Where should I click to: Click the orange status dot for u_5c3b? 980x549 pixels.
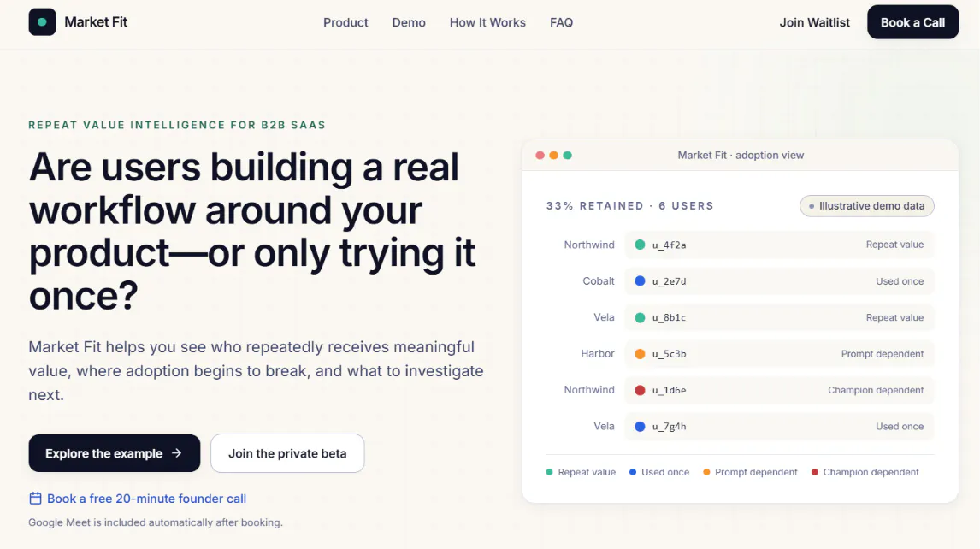[x=640, y=353]
